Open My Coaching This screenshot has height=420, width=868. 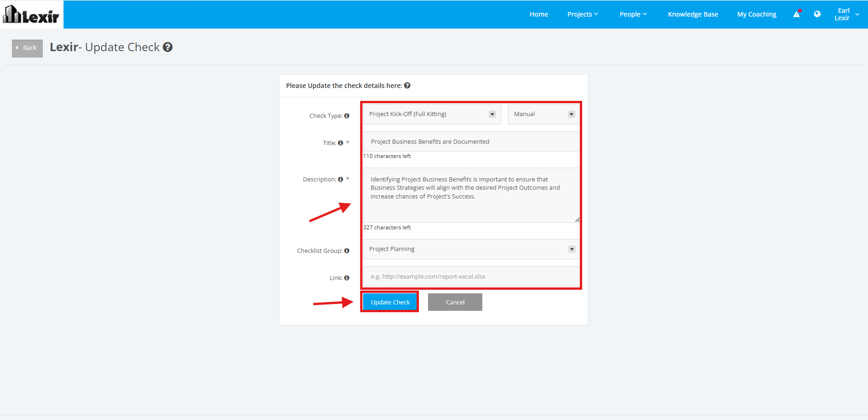(x=757, y=14)
